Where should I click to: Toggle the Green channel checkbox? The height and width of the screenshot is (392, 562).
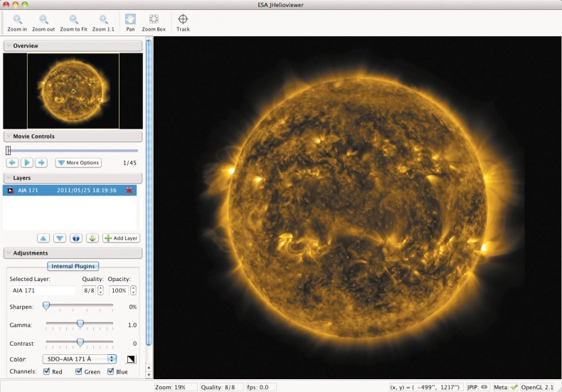79,371
